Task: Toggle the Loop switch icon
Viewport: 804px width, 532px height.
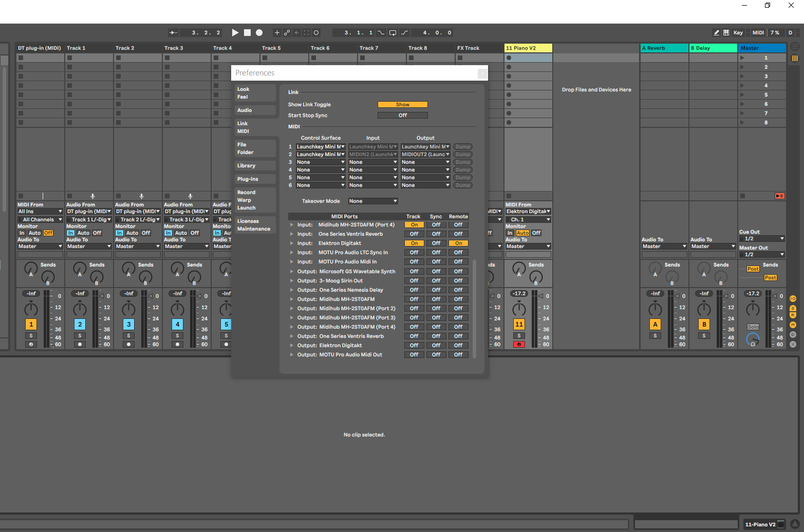Action: point(392,32)
